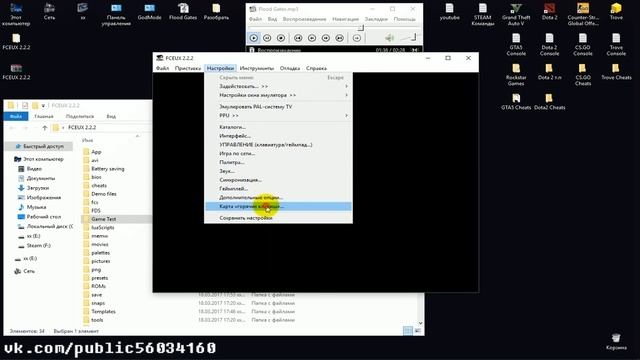Viewport: 640px width, 360px height.
Task: Choose УПРАВЛЕНИЕ (клавиатура/геймпад) entry
Action: tap(278, 145)
